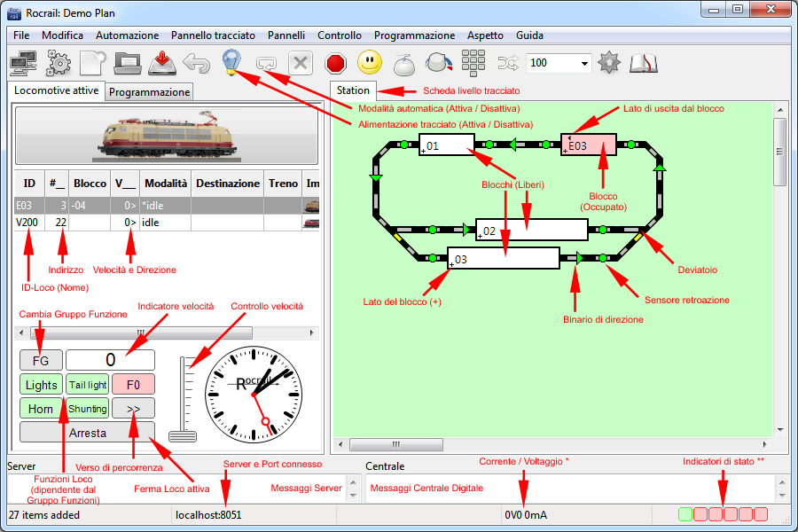Screen dimensions: 798x532
Task: Open the Automazione menu
Action: click(127, 35)
